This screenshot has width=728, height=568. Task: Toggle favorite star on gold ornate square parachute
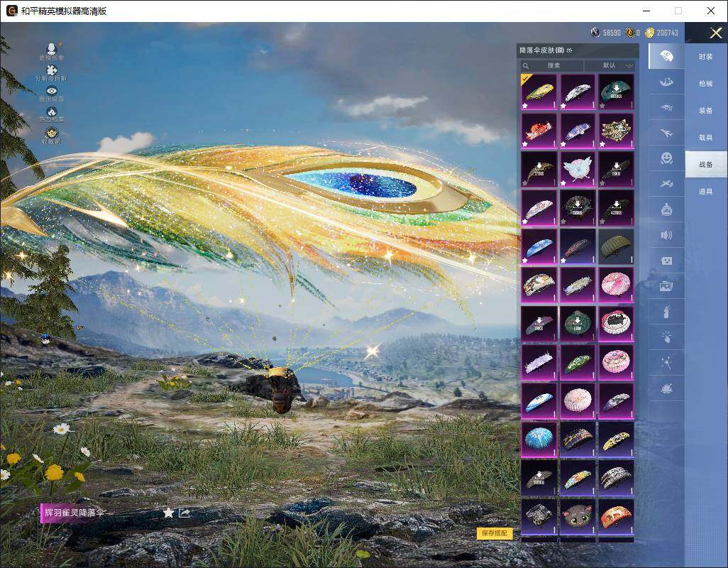click(602, 144)
